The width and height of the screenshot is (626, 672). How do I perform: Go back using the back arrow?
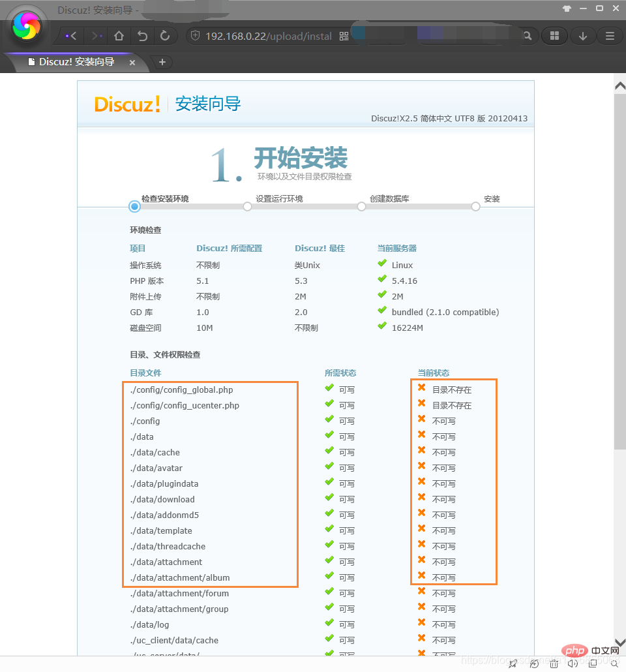point(72,37)
